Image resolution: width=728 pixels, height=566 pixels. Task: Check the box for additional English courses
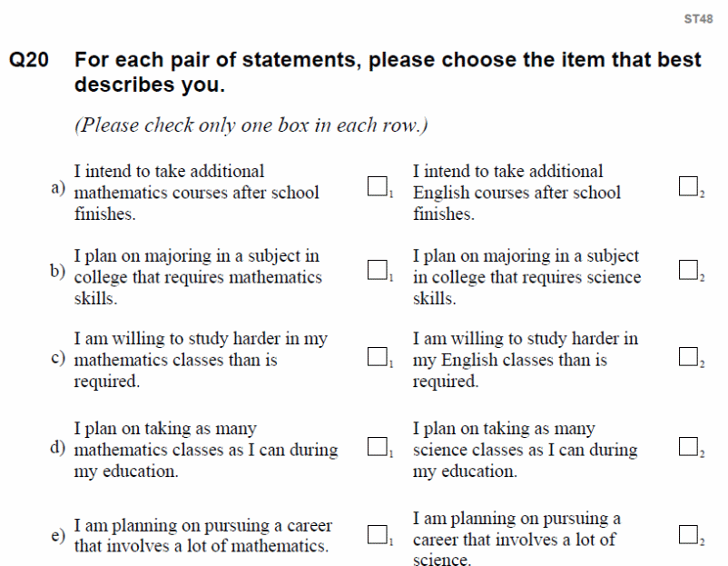(688, 185)
